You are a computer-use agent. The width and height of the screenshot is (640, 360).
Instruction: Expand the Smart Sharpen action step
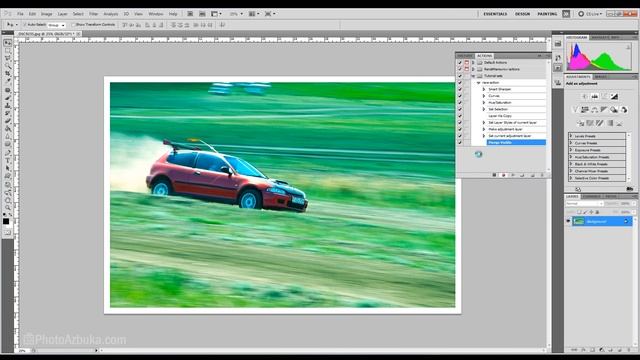click(484, 89)
